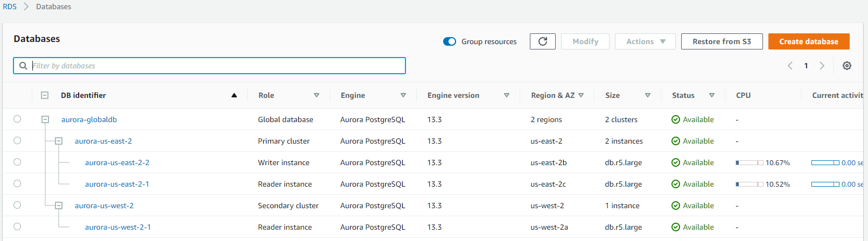The height and width of the screenshot is (241, 868).
Task: Select radio button for aurora-us-west-2-1
Action: (x=17, y=226)
